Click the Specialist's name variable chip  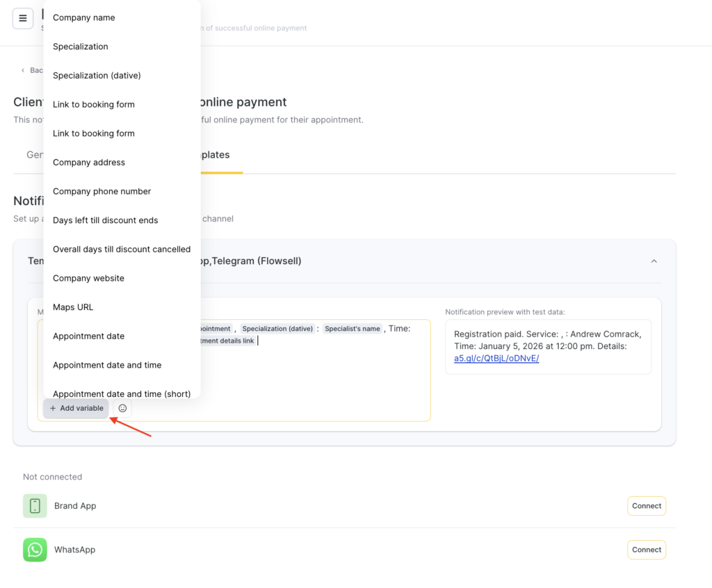[352, 329]
